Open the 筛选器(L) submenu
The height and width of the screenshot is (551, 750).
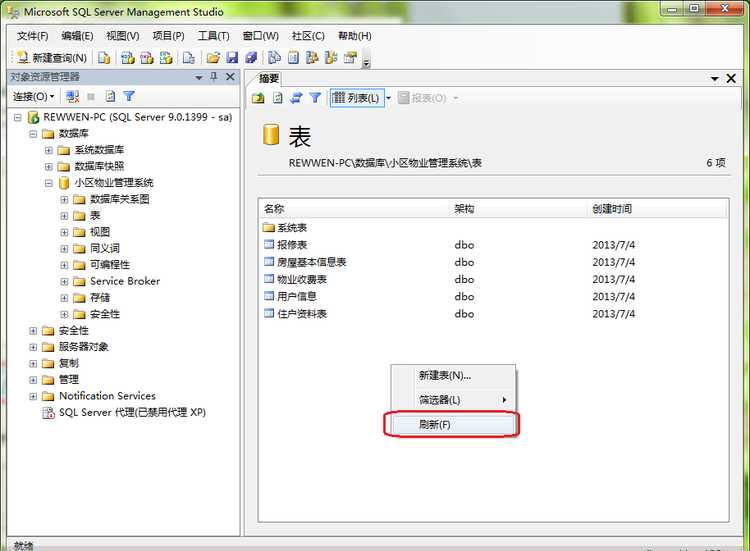coord(453,400)
